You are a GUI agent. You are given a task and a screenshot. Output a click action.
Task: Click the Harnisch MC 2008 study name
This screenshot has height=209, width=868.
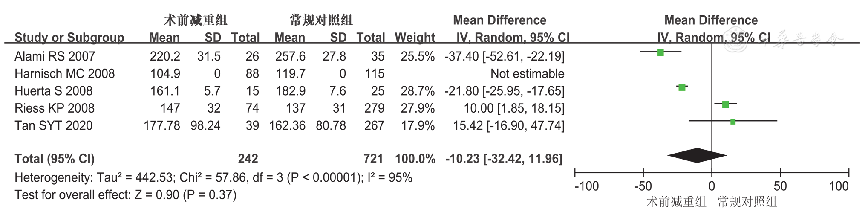pyautogui.click(x=64, y=74)
